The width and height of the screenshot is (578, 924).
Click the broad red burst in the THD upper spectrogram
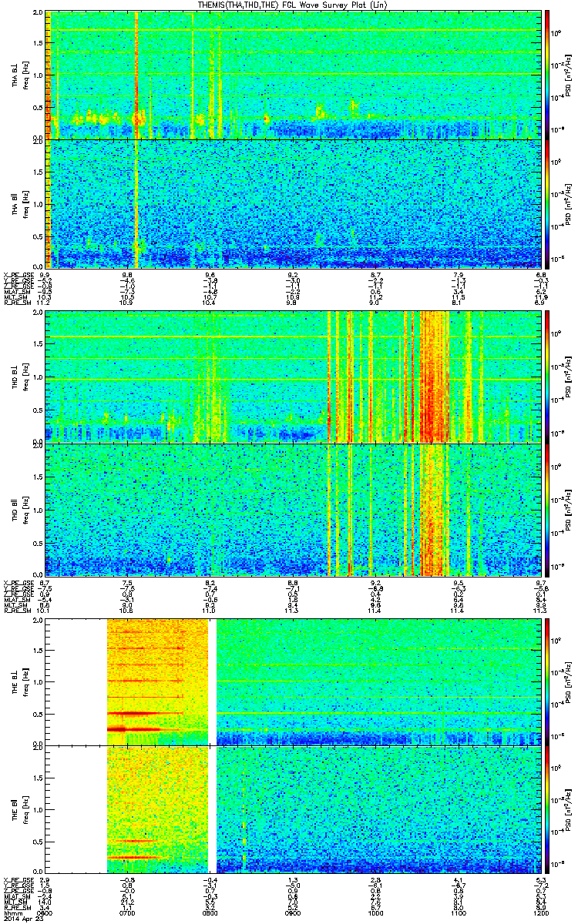(434, 377)
